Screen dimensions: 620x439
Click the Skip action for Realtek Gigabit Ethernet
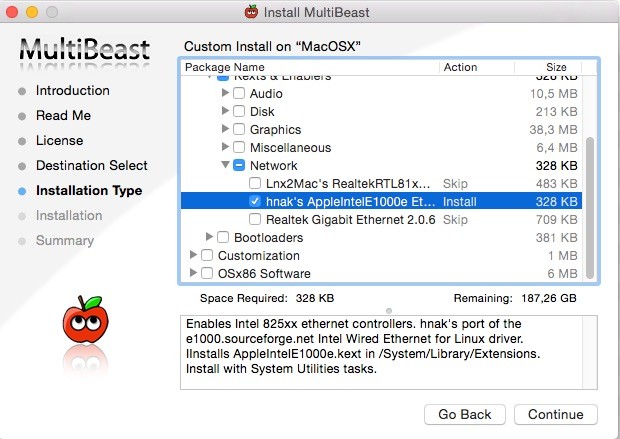pyautogui.click(x=455, y=220)
